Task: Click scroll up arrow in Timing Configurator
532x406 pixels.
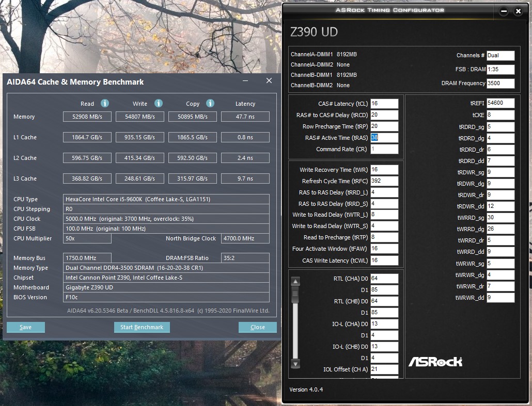Action: [x=295, y=281]
